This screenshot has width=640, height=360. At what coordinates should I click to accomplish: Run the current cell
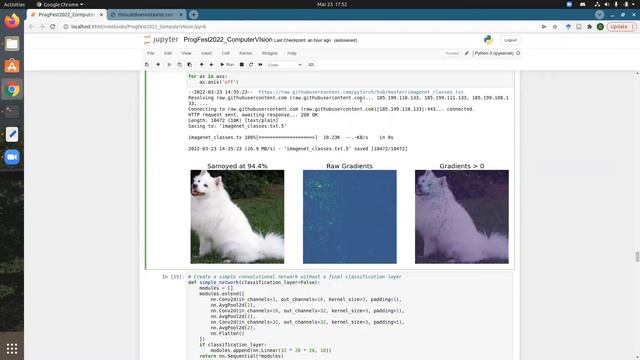227,64
